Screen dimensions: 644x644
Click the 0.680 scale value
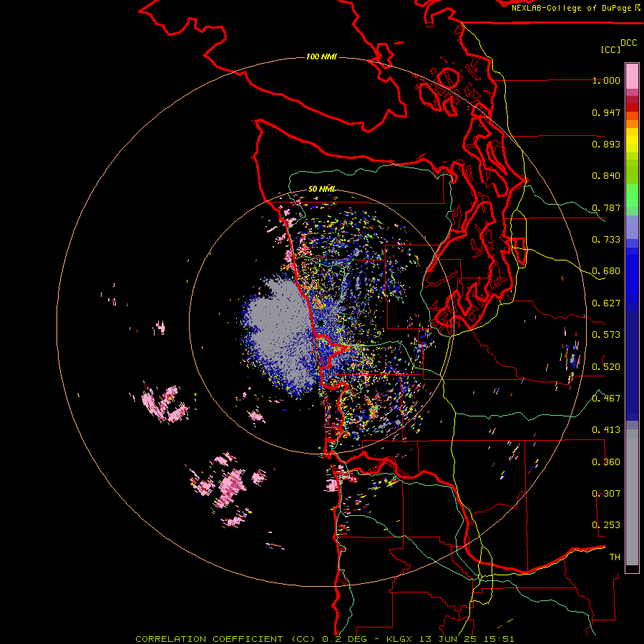point(606,271)
